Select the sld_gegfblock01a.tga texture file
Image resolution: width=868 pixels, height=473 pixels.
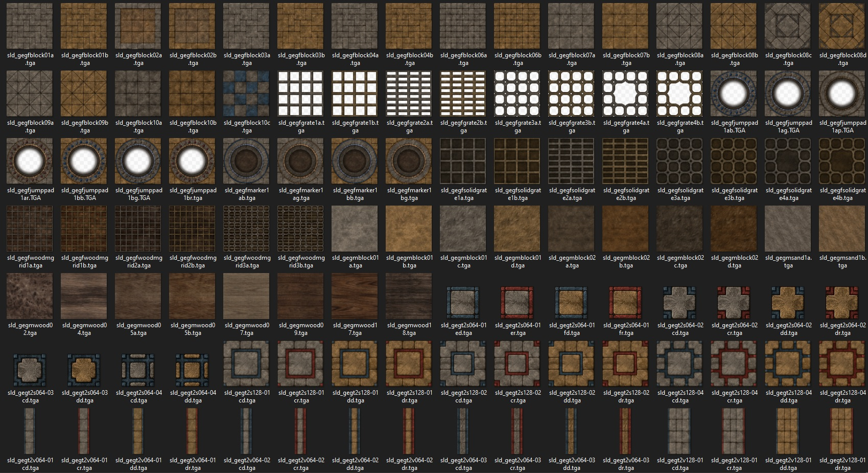click(30, 26)
